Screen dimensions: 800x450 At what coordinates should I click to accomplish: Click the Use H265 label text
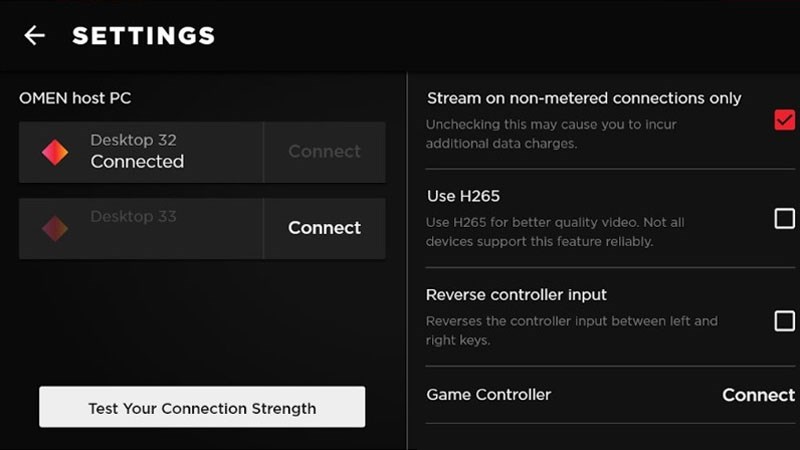[x=463, y=196]
